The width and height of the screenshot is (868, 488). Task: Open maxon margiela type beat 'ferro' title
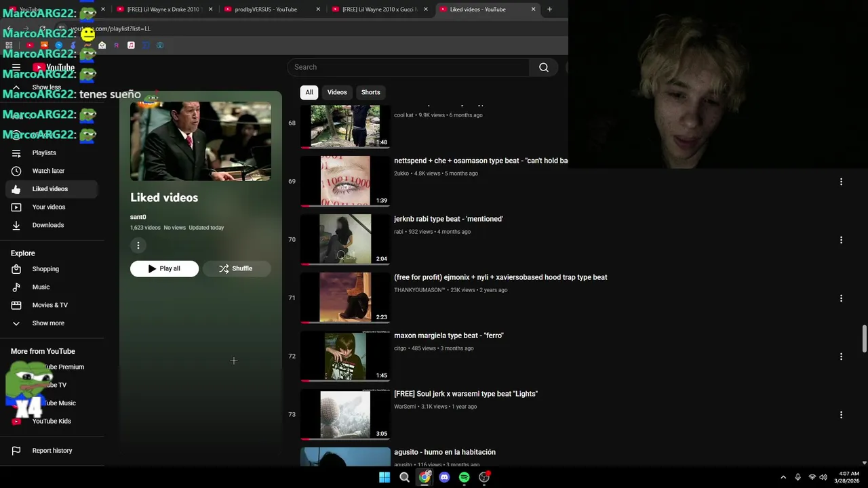(x=449, y=335)
